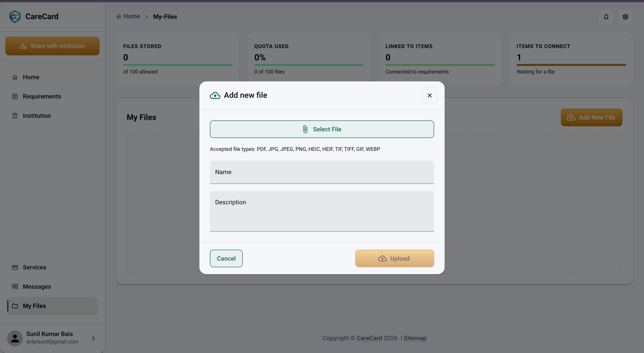
Task: Click the My-Files breadcrumb text
Action: (165, 17)
